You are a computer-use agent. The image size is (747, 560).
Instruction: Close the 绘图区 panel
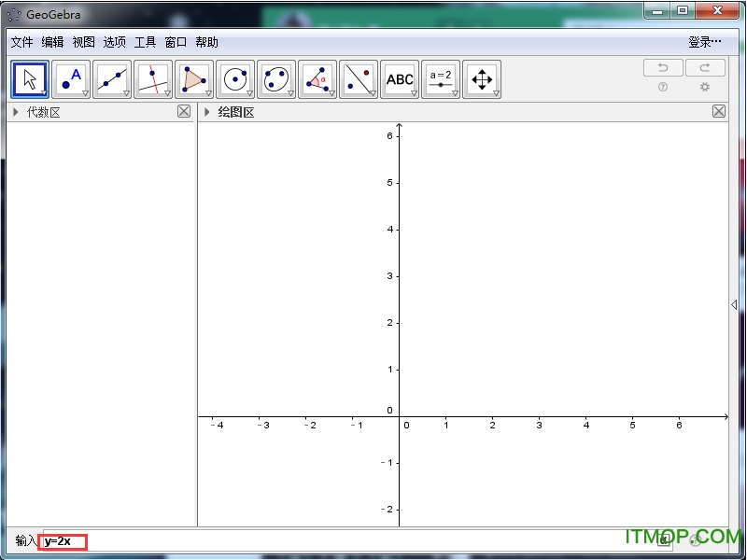(x=719, y=110)
